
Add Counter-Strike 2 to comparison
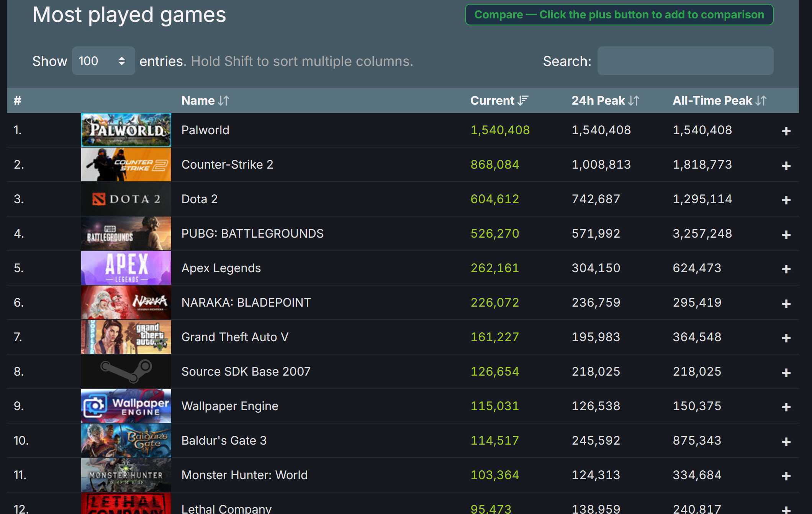point(786,166)
